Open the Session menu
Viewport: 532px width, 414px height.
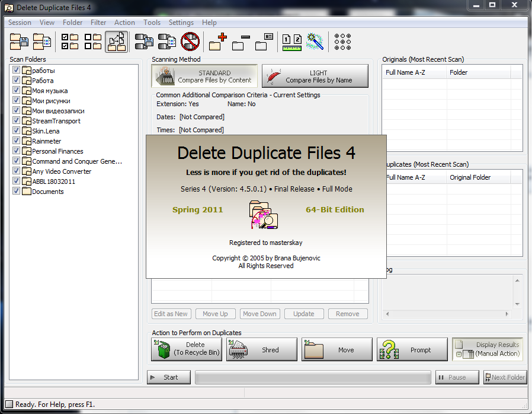(20, 23)
